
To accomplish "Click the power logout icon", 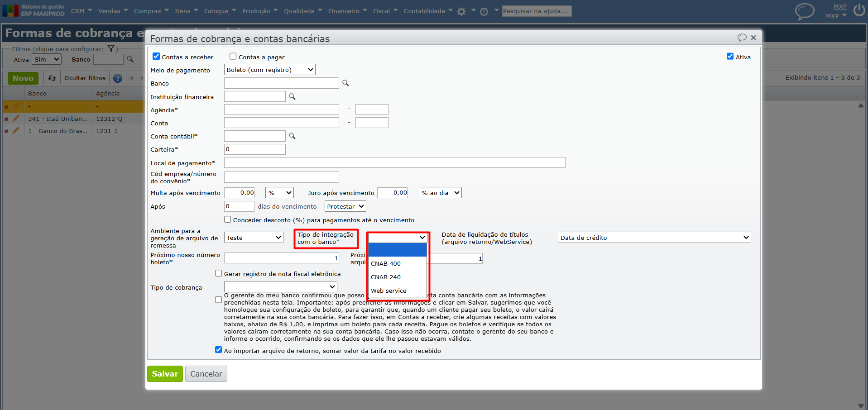I will tap(859, 10).
